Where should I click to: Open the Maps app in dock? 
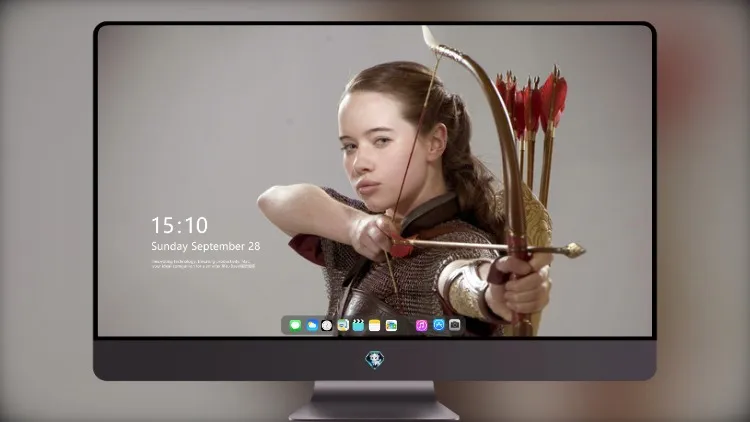click(342, 325)
